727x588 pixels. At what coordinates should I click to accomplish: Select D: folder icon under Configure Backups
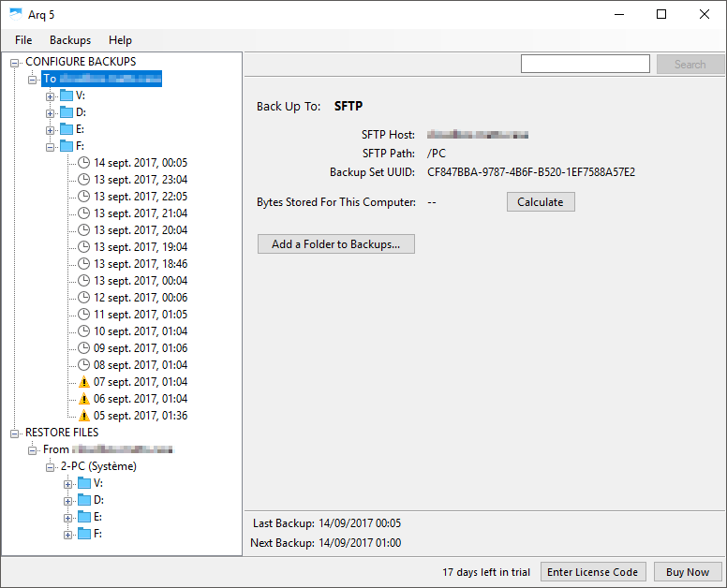(67, 112)
